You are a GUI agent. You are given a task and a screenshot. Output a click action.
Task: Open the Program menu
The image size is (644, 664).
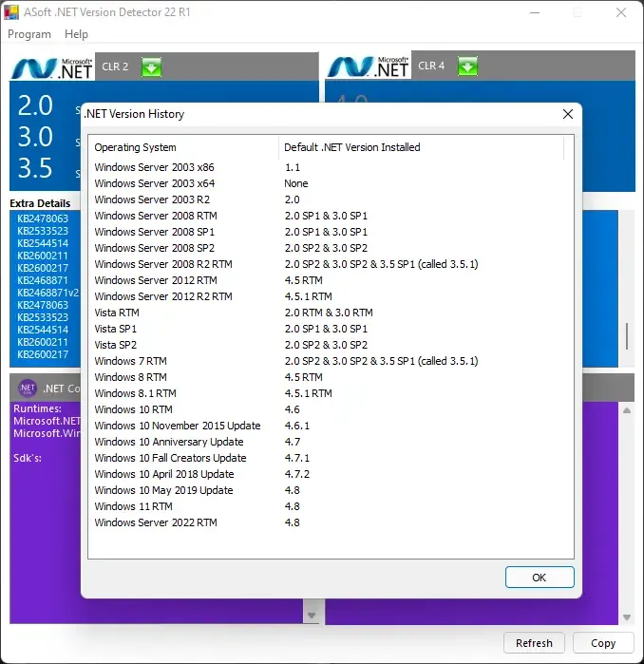29,34
